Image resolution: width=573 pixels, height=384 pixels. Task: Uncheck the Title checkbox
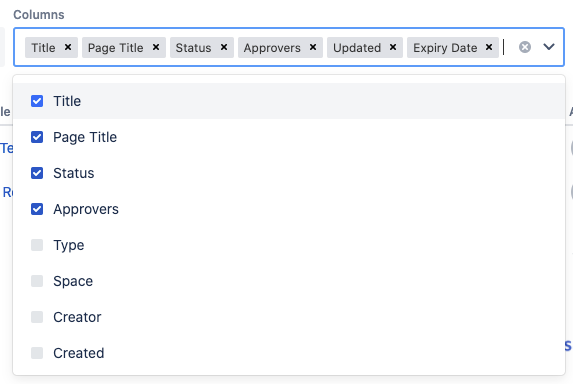(37, 101)
